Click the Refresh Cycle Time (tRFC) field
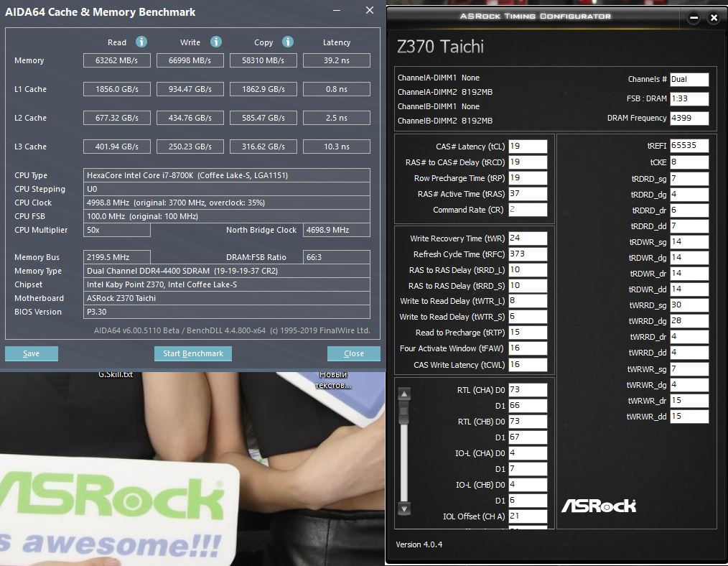This screenshot has width=728, height=566. (528, 254)
